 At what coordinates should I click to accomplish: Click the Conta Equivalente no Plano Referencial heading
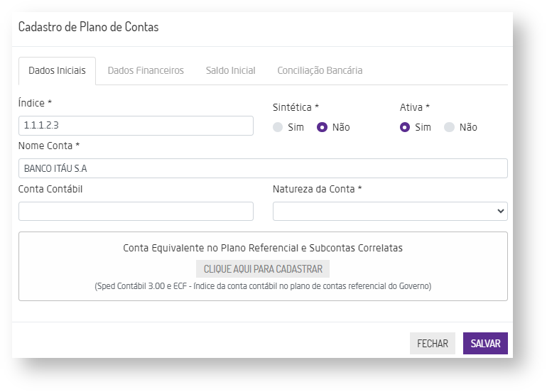(263, 249)
